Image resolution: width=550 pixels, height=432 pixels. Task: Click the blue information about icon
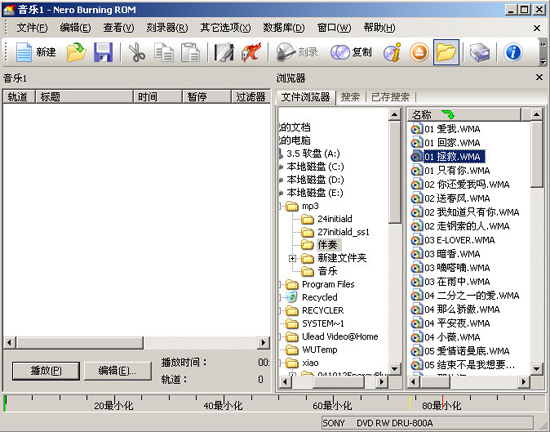click(513, 52)
